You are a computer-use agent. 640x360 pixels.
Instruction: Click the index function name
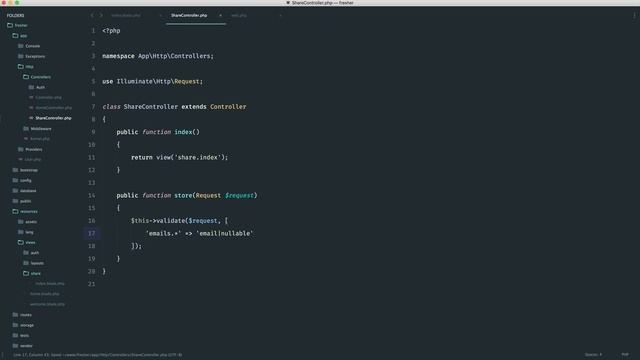click(x=183, y=132)
